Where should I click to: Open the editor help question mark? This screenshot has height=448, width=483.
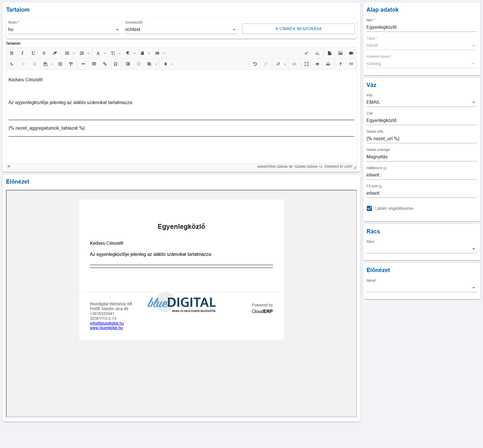click(x=340, y=64)
